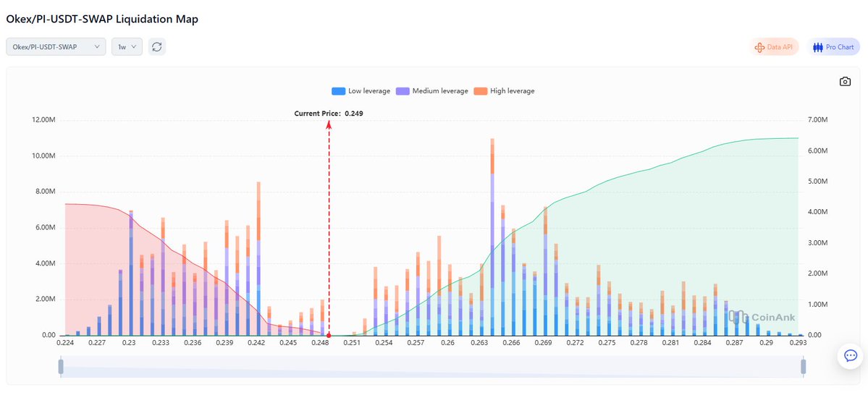Screen dimensions: 868x395
Task: Click the Pro Chart candlestick icon
Action: [x=818, y=47]
